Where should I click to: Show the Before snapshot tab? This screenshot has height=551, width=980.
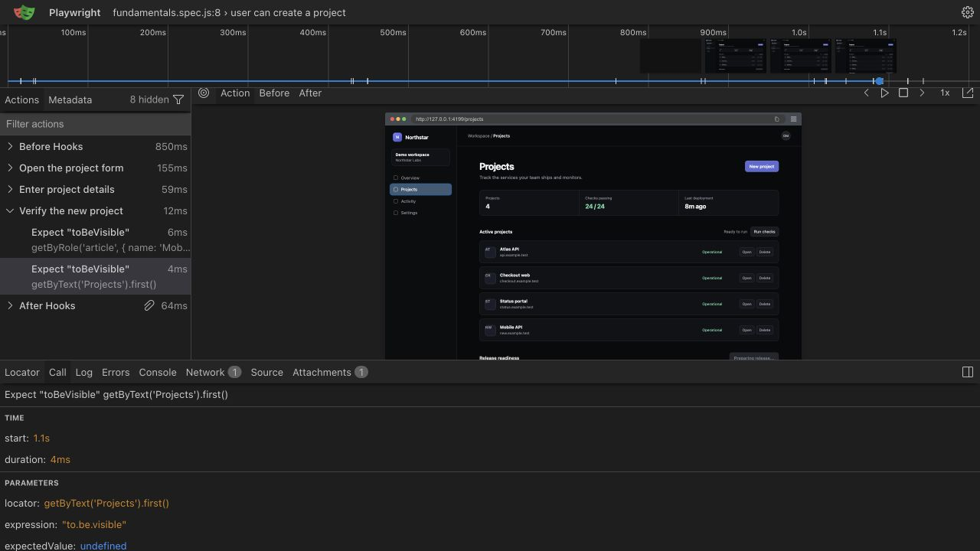(x=274, y=93)
